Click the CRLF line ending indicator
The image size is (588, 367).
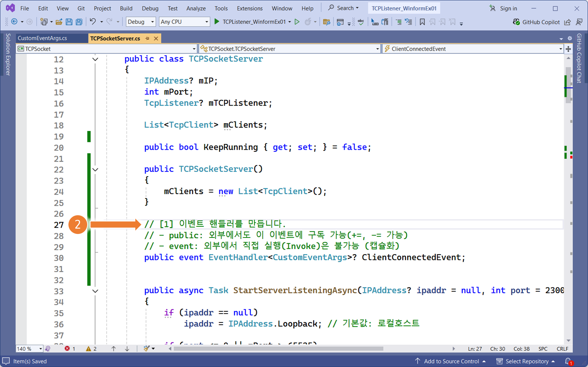click(562, 349)
